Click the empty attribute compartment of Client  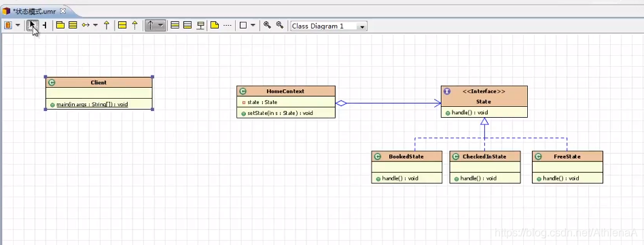tap(99, 93)
